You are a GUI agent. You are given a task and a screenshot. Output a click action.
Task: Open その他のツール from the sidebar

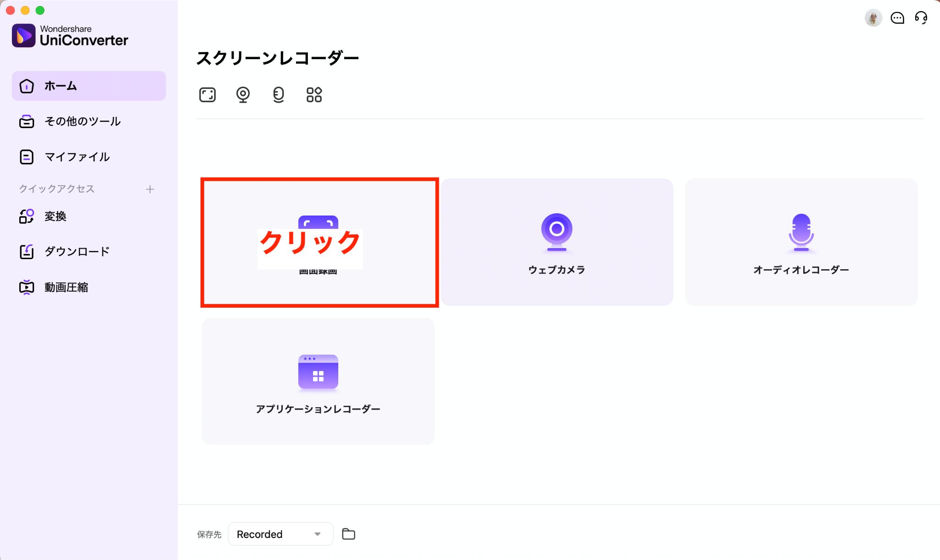coord(82,122)
